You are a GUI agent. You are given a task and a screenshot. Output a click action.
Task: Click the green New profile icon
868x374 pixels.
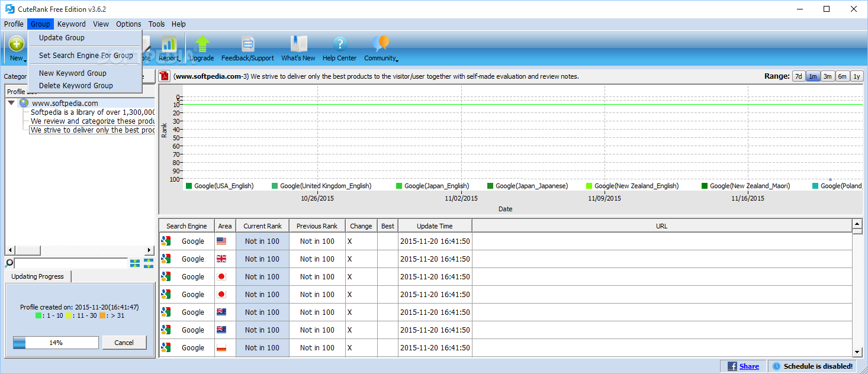coord(17,43)
